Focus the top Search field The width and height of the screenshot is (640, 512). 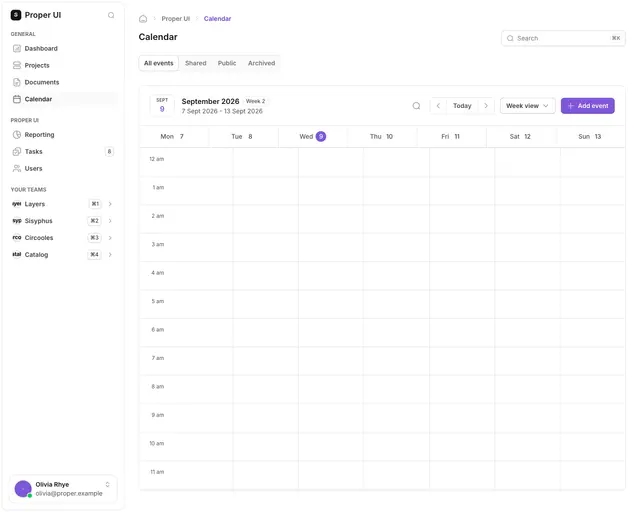(x=563, y=38)
